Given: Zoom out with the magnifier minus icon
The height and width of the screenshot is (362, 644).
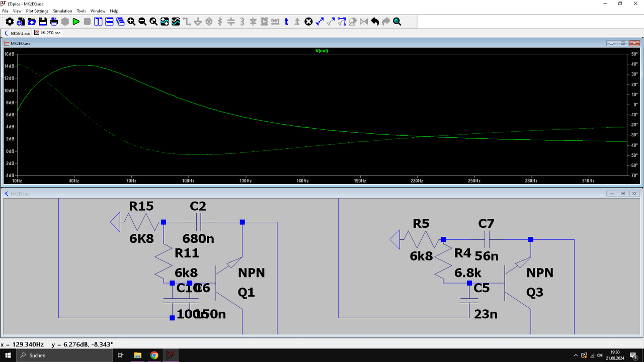Looking at the screenshot, I should coord(142,22).
